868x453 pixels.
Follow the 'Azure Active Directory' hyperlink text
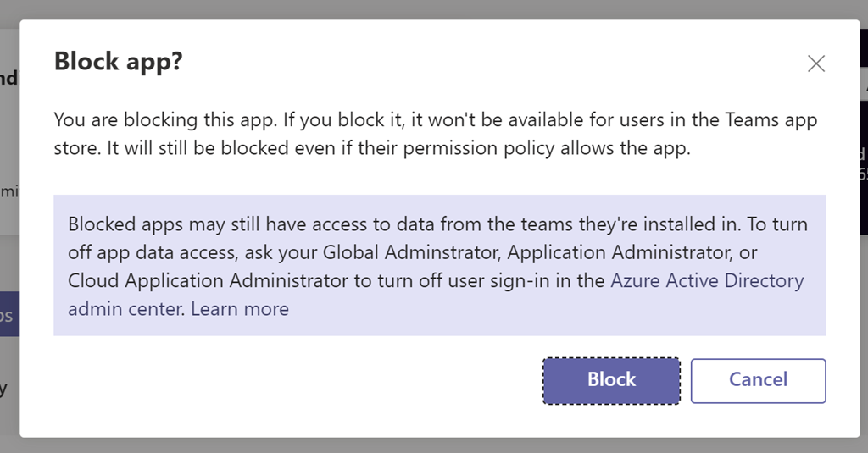click(x=707, y=281)
